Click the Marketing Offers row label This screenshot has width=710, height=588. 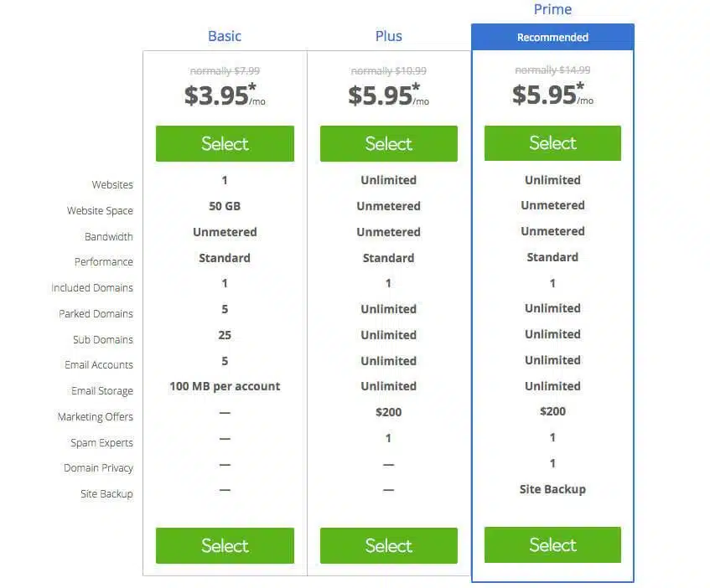95,416
